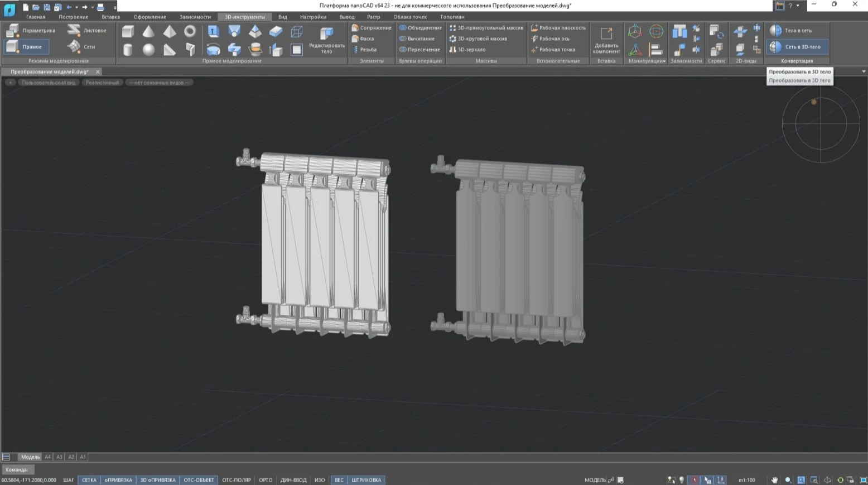Switch to Сети modeling mode

81,47
